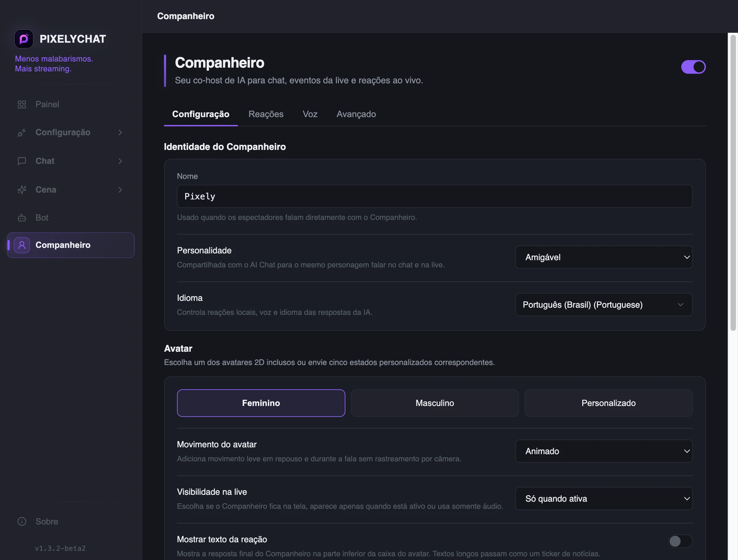Switch to the Configuração tab
This screenshot has height=560, width=738.
[x=201, y=114]
